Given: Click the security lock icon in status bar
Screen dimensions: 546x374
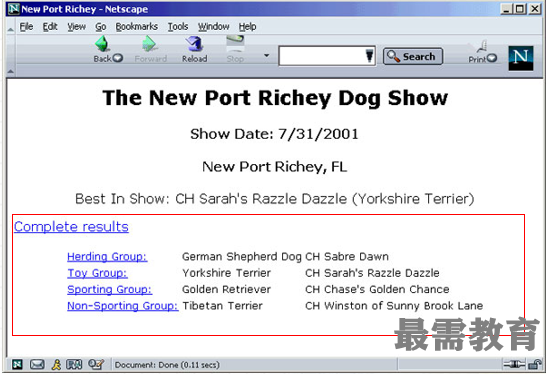Looking at the screenshot, I should click(535, 364).
